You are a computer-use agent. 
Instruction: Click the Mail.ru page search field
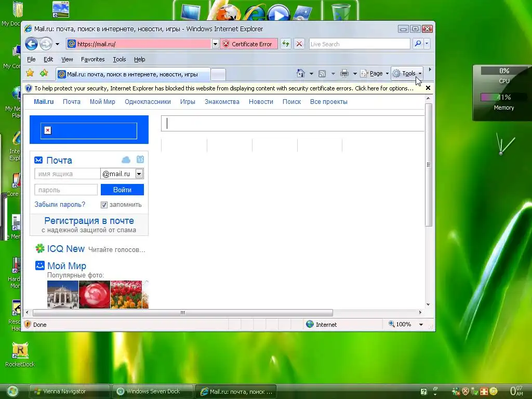(292, 124)
